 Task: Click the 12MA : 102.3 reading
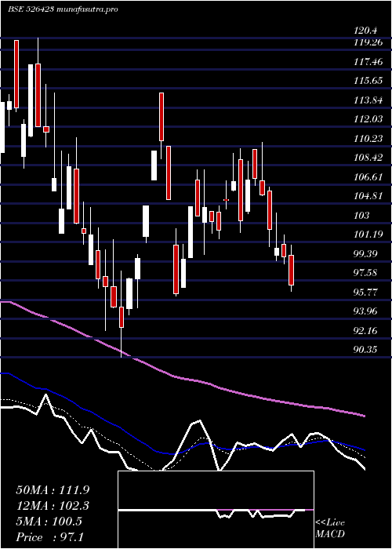click(53, 506)
